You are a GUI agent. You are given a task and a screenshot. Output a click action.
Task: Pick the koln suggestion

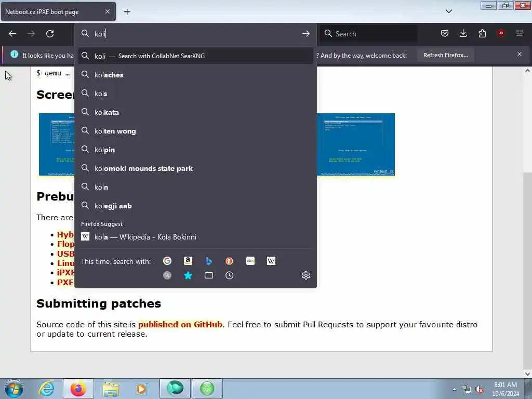(x=195, y=187)
